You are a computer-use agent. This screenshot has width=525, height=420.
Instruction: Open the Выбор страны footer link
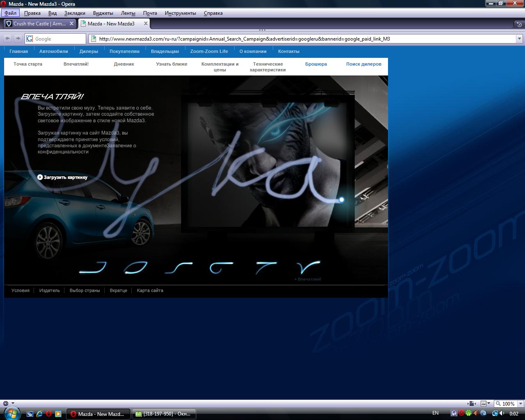85,290
